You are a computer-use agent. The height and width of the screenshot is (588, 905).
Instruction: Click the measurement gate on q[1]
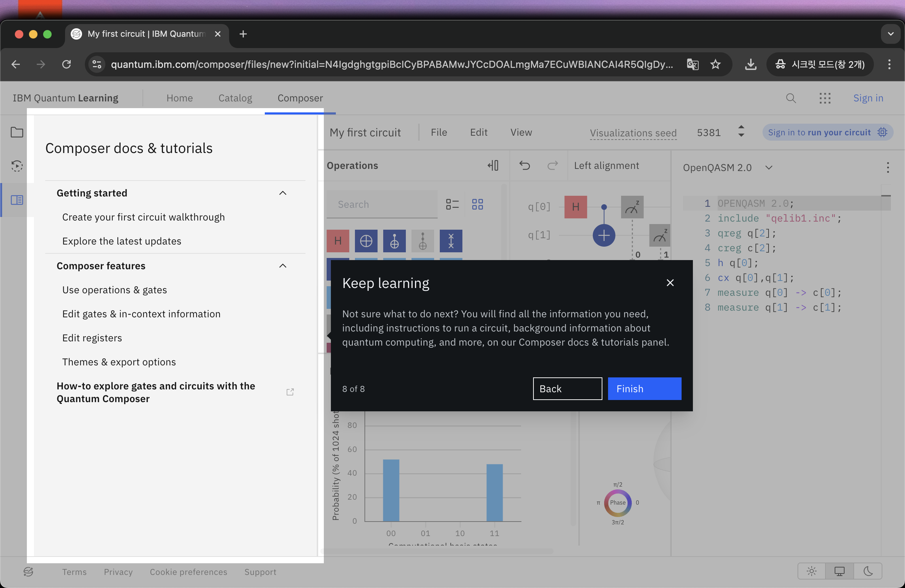tap(660, 235)
